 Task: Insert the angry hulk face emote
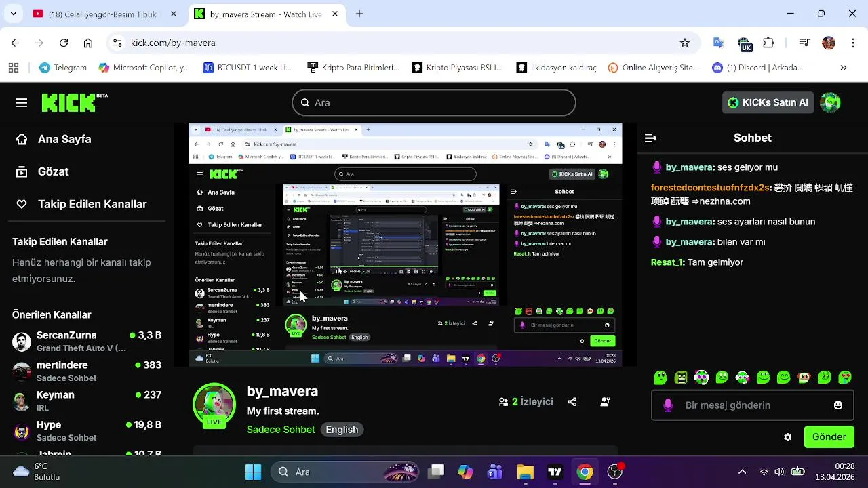(681, 378)
